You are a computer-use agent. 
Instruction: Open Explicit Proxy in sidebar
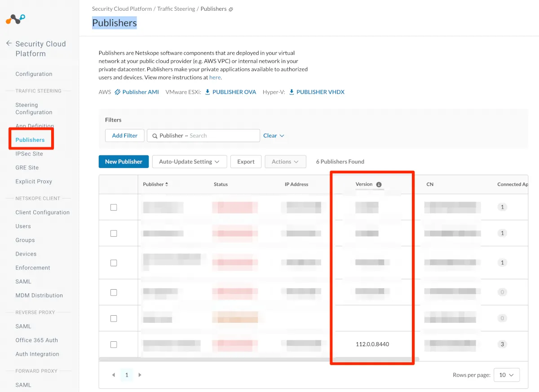(x=34, y=181)
